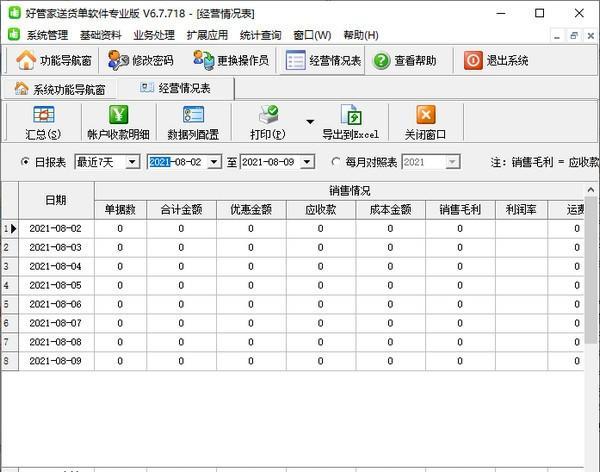
Task: Expand the print options arrow next to 打印(P)
Action: pyautogui.click(x=310, y=122)
